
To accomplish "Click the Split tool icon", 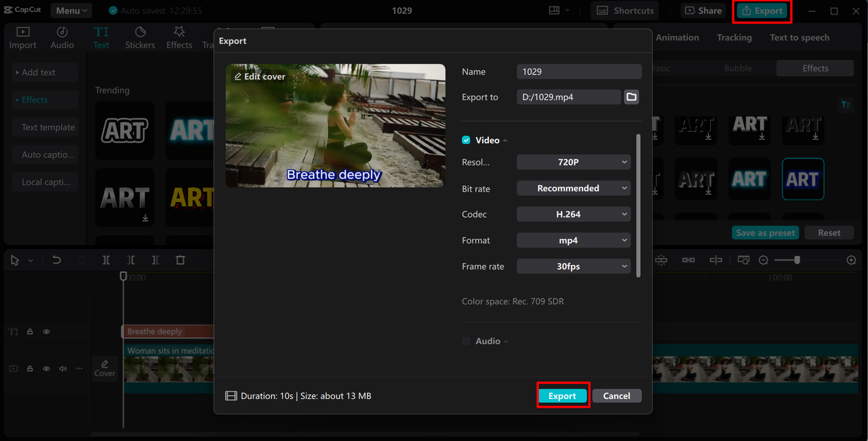I will (x=106, y=260).
